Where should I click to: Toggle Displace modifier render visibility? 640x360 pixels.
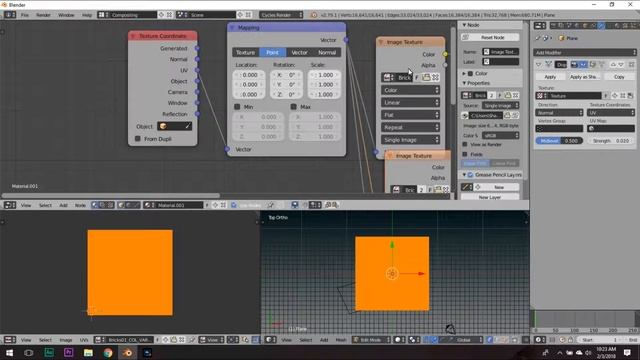[574, 64]
